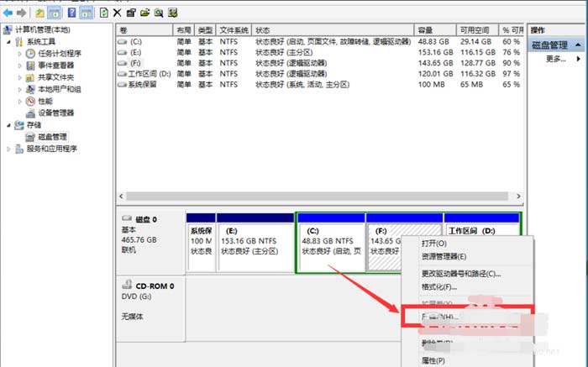Image resolution: width=588 pixels, height=367 pixels.
Task: Open Help with the question mark icon
Action: click(71, 13)
